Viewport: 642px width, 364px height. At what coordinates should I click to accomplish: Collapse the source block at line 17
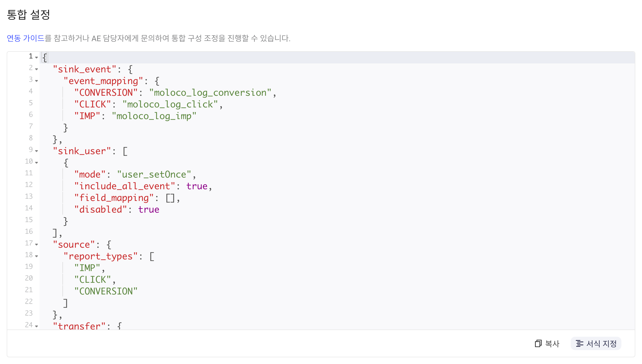[x=37, y=244]
